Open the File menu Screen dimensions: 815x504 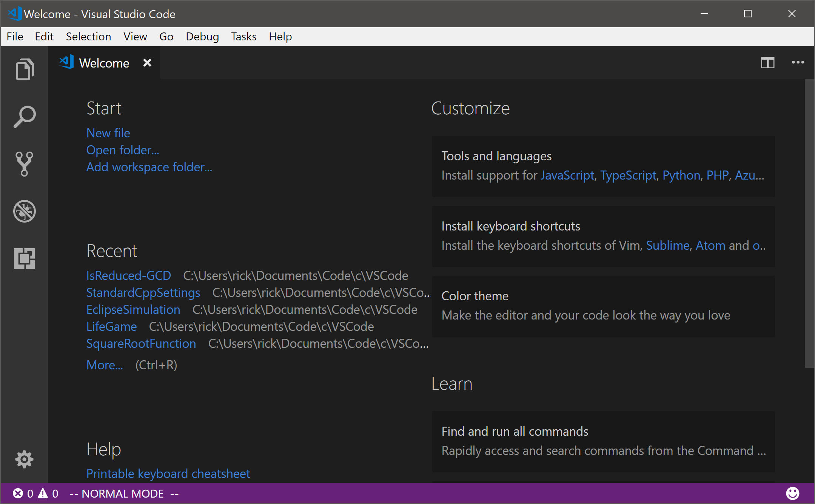click(15, 37)
